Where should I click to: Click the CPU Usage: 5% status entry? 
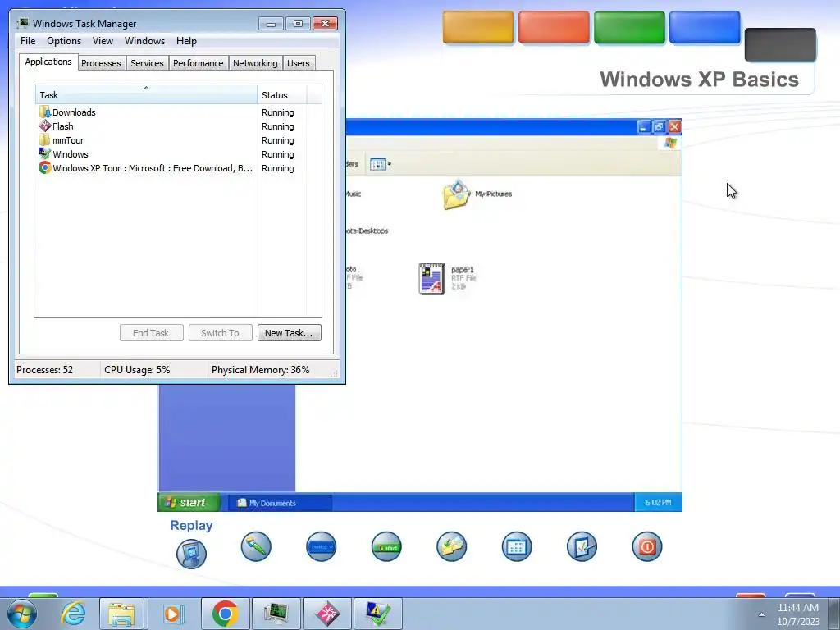pyautogui.click(x=137, y=370)
